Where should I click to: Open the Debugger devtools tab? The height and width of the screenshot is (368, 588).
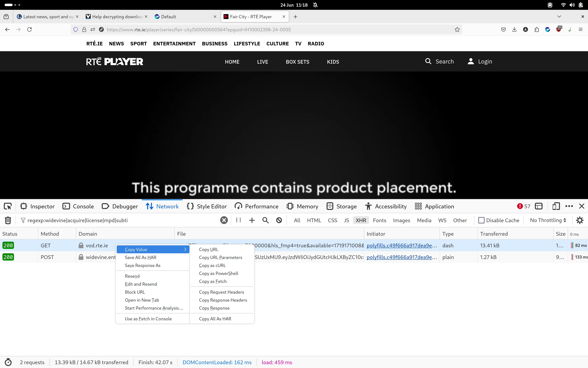[120, 206]
